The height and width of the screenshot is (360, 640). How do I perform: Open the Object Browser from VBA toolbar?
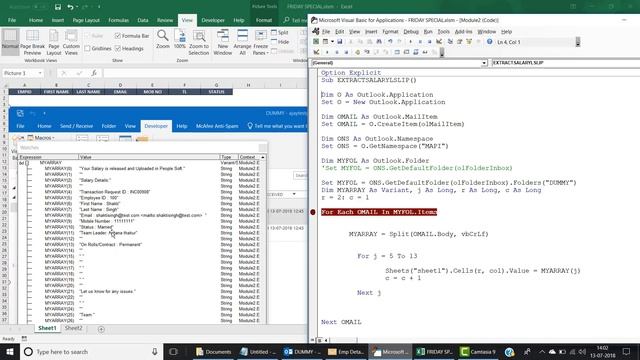click(469, 42)
